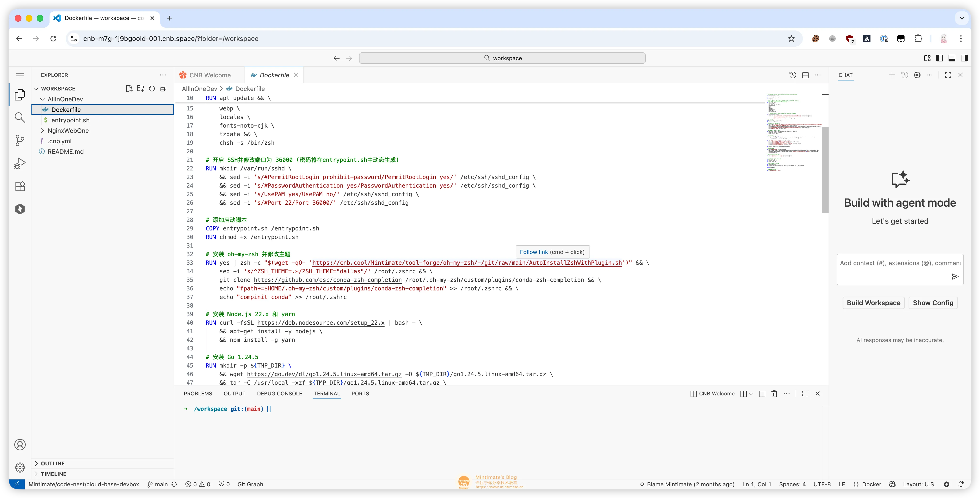Open the Search view in the activity bar
The height and width of the screenshot is (498, 980).
tap(20, 118)
